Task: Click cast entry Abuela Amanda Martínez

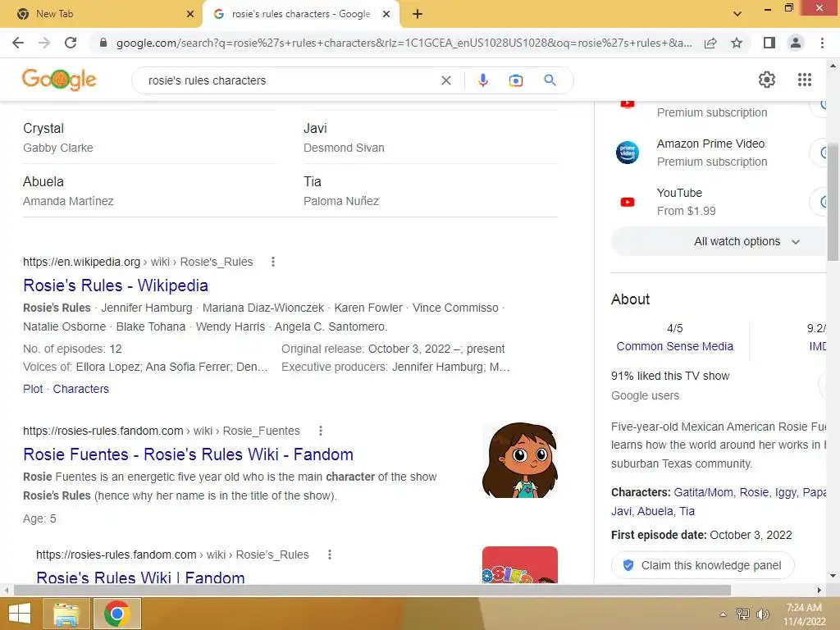Action: 149,190
